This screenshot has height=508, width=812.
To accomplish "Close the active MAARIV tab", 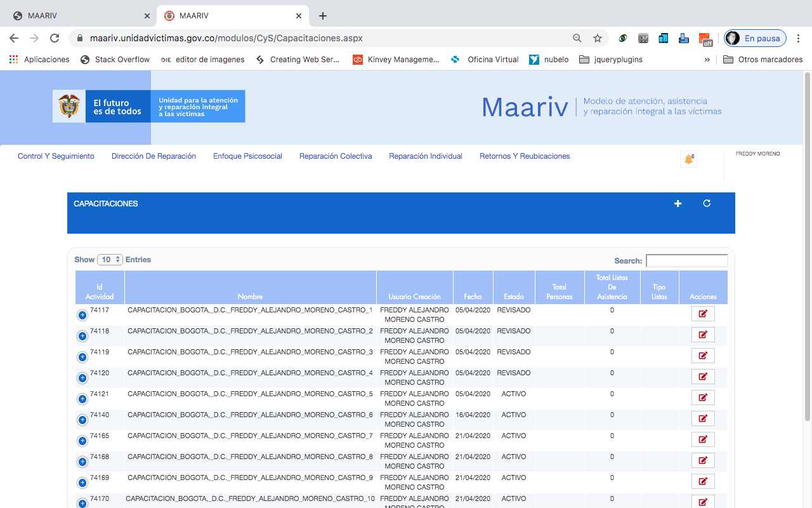I will (x=299, y=16).
